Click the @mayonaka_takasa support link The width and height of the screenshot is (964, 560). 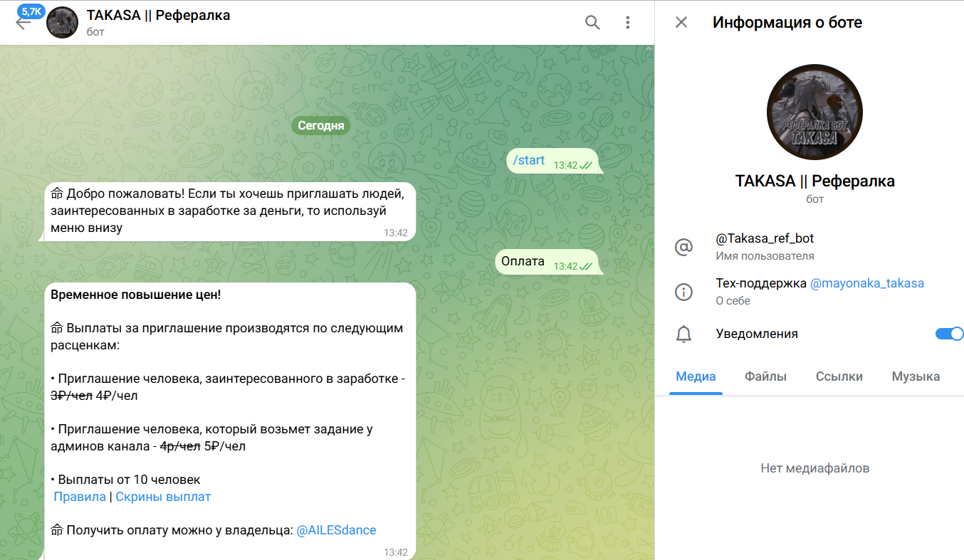coord(866,283)
